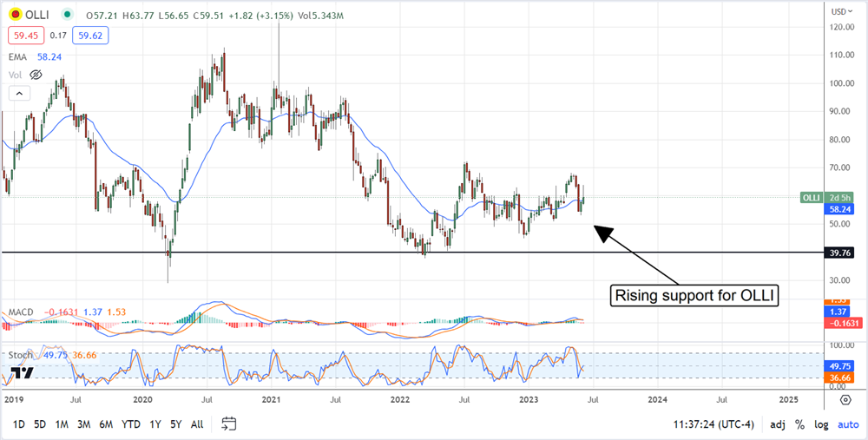Click the 59.62 buy price button
The image size is (868, 440).
(93, 36)
